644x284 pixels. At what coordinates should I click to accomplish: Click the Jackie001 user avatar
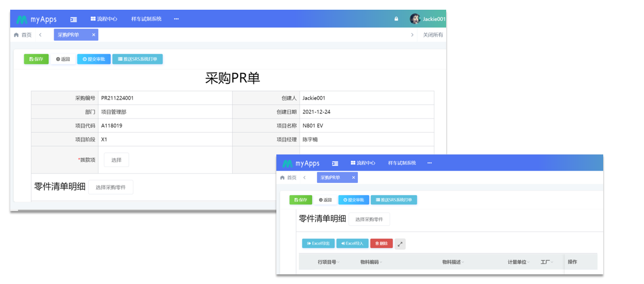(x=415, y=19)
